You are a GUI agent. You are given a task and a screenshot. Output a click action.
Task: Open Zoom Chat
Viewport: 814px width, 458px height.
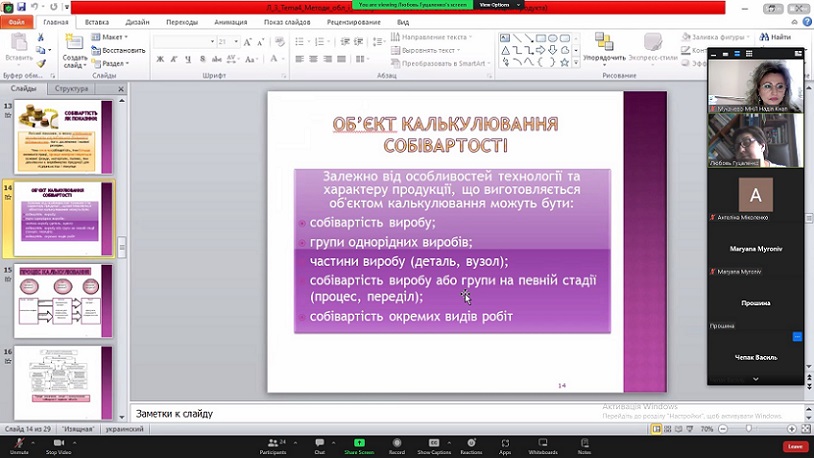pos(320,446)
